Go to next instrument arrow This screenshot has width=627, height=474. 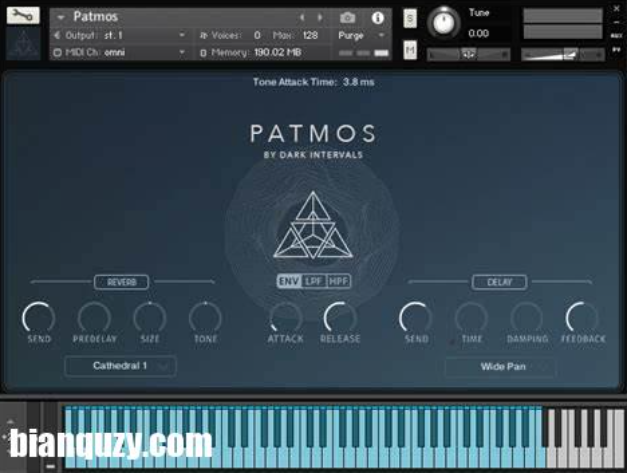click(x=320, y=17)
